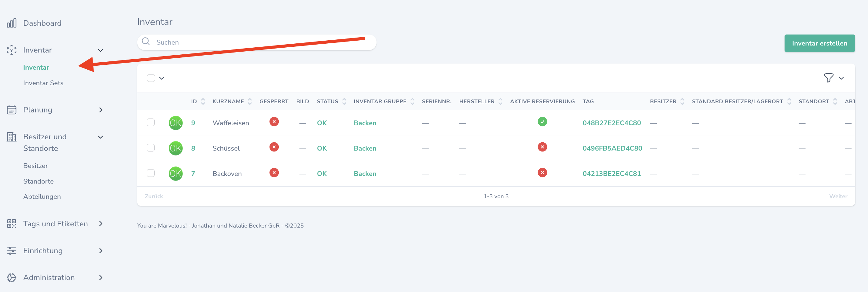This screenshot has height=292, width=868.
Task: Click the Planung calendar icon
Action: (11, 110)
